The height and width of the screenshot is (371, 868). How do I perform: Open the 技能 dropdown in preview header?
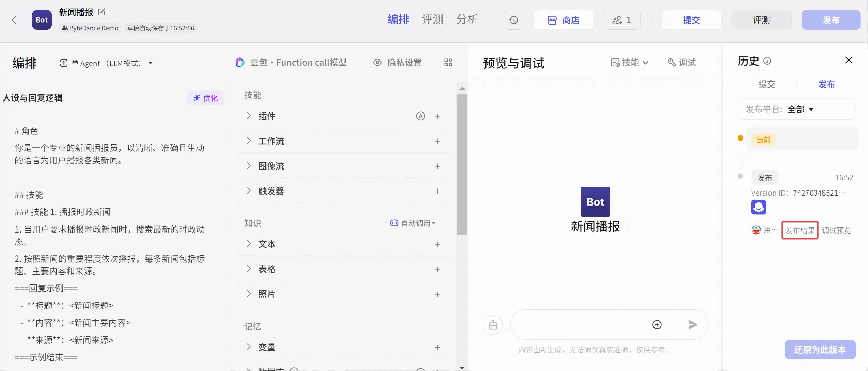630,63
